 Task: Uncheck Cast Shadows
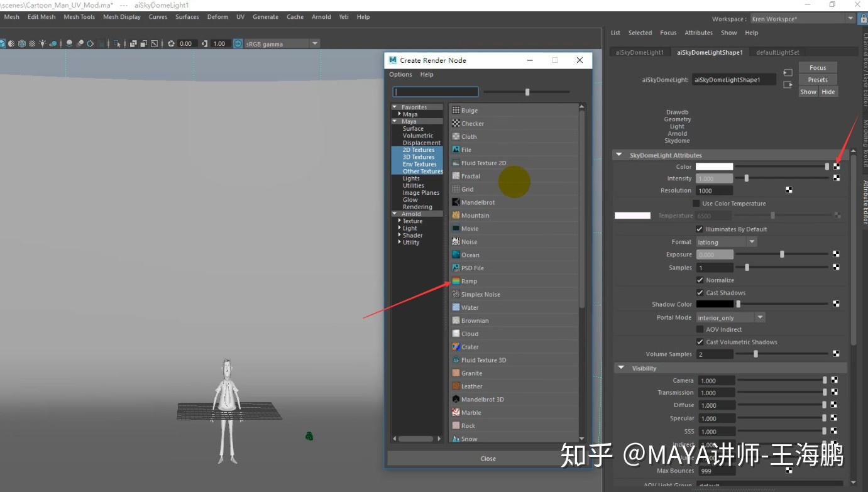coord(700,292)
